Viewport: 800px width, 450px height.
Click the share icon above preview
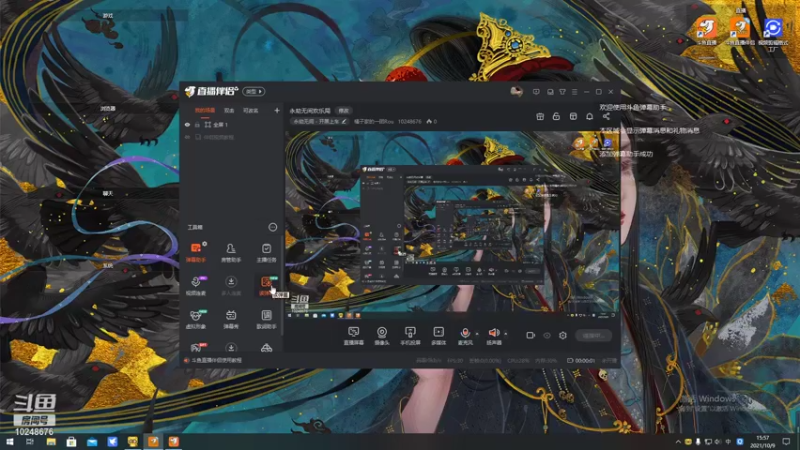click(x=606, y=117)
